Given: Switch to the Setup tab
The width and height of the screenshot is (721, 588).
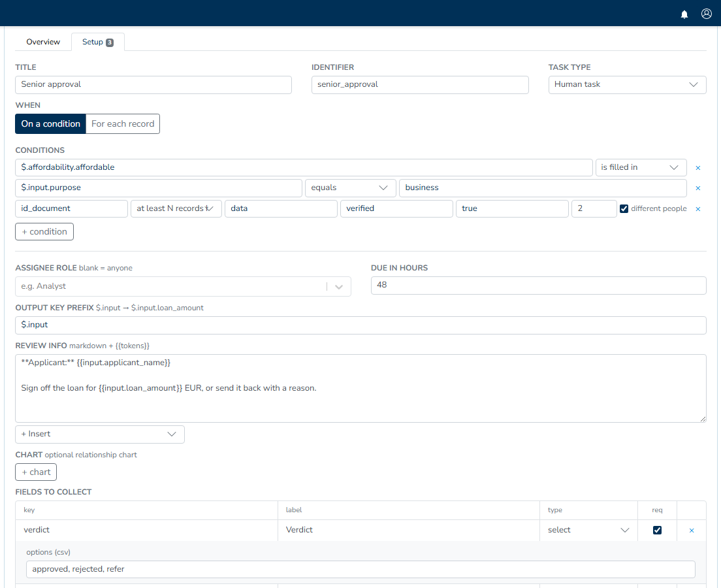Looking at the screenshot, I should tap(97, 42).
